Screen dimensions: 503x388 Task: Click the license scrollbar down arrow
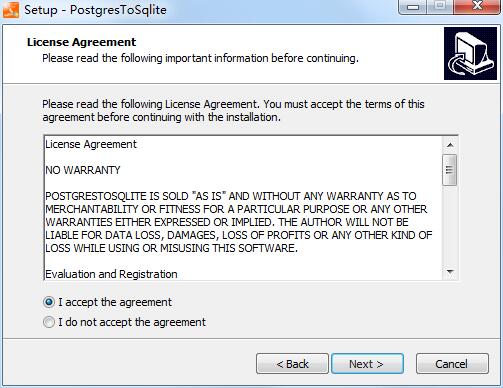pos(450,272)
